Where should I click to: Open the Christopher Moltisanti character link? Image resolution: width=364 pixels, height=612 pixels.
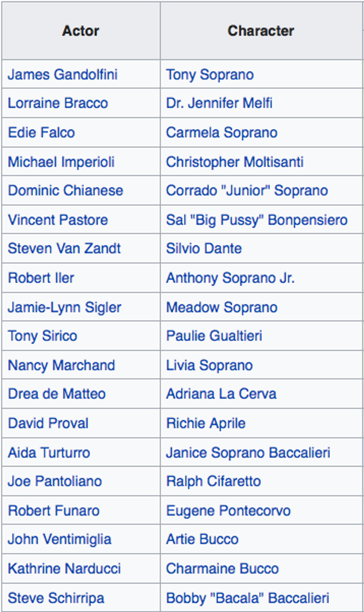coord(234,162)
